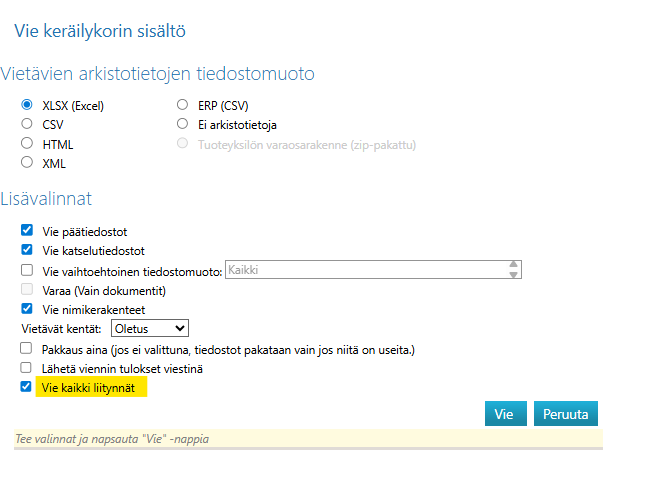The width and height of the screenshot is (668, 487).
Task: Enable the "Pakkaus aina" checkbox
Action: [27, 349]
